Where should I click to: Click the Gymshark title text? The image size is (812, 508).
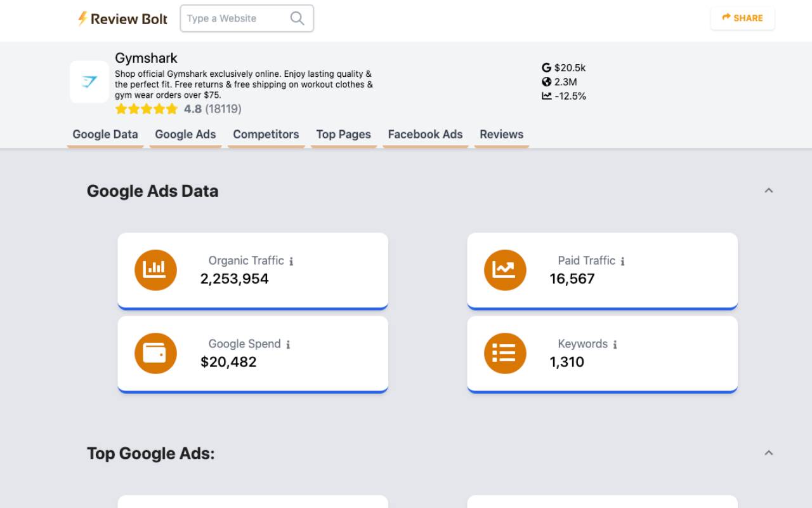pos(146,58)
